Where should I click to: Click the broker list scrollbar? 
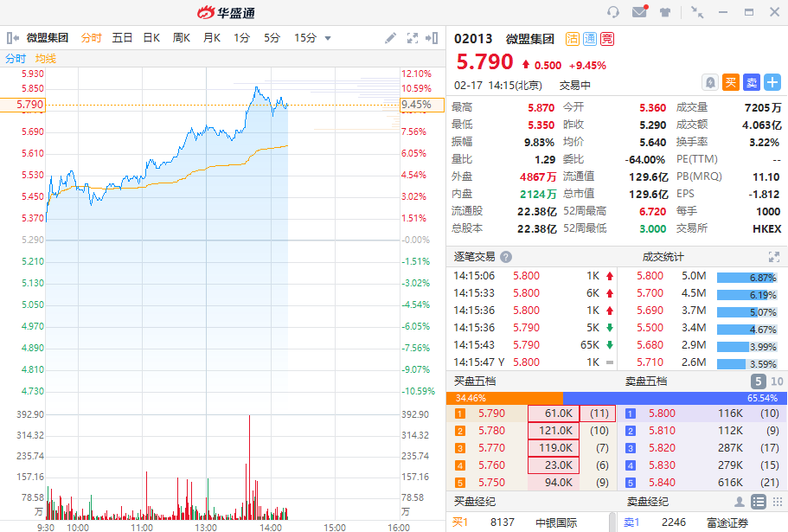(612, 522)
